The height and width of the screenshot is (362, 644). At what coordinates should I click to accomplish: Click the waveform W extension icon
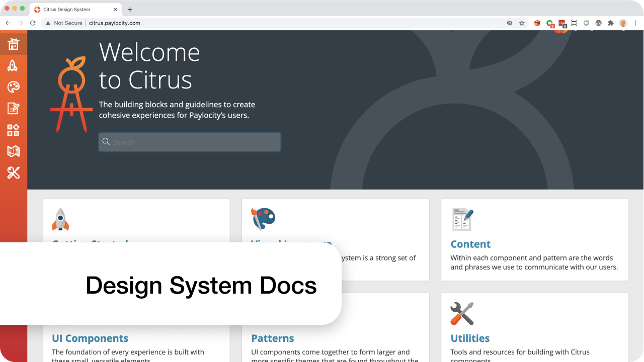tap(598, 23)
